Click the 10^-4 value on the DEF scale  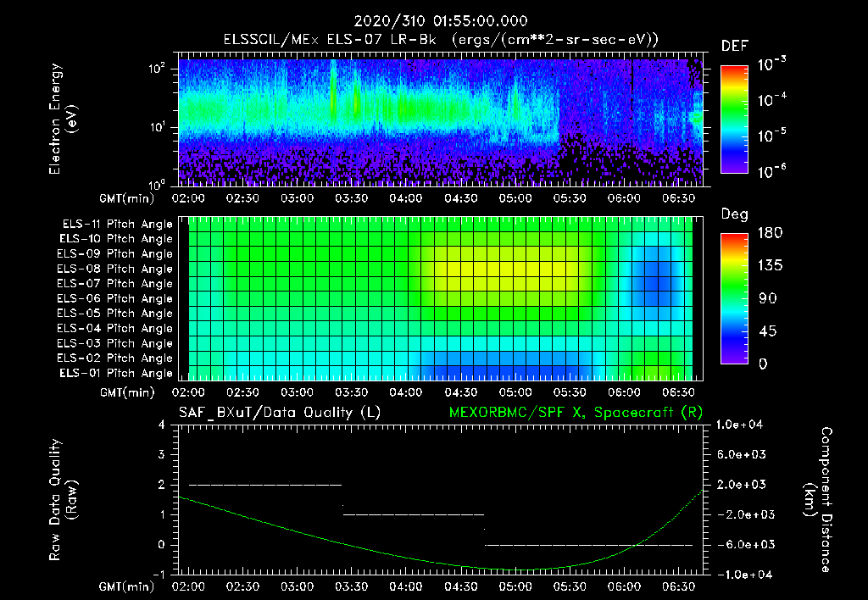coord(772,100)
